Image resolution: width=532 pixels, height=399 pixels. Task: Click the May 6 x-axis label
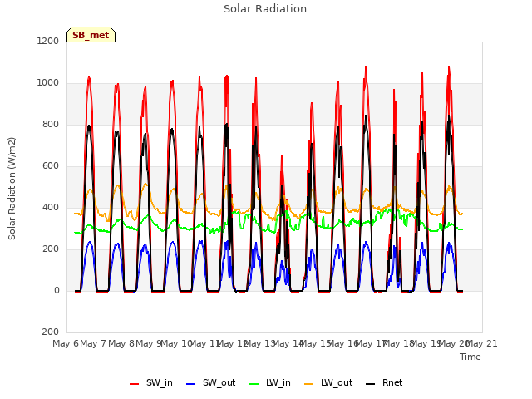[x=66, y=343]
